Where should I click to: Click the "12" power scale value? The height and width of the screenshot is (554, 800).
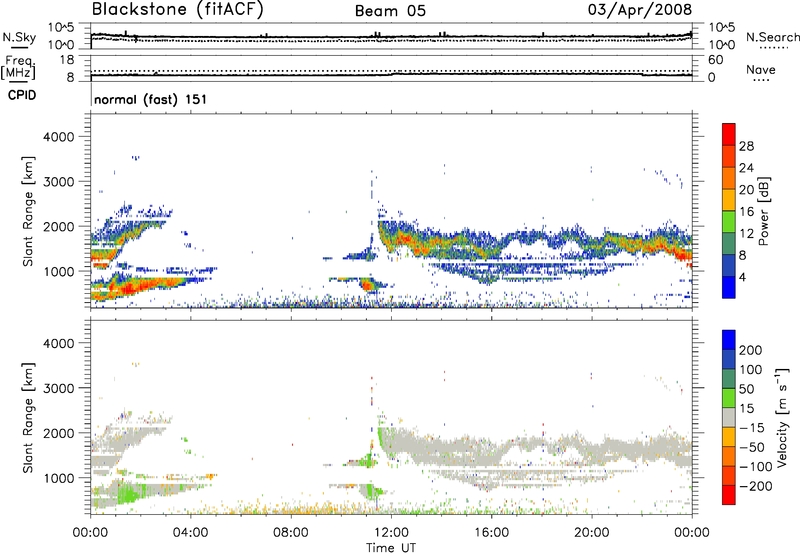pyautogui.click(x=746, y=233)
